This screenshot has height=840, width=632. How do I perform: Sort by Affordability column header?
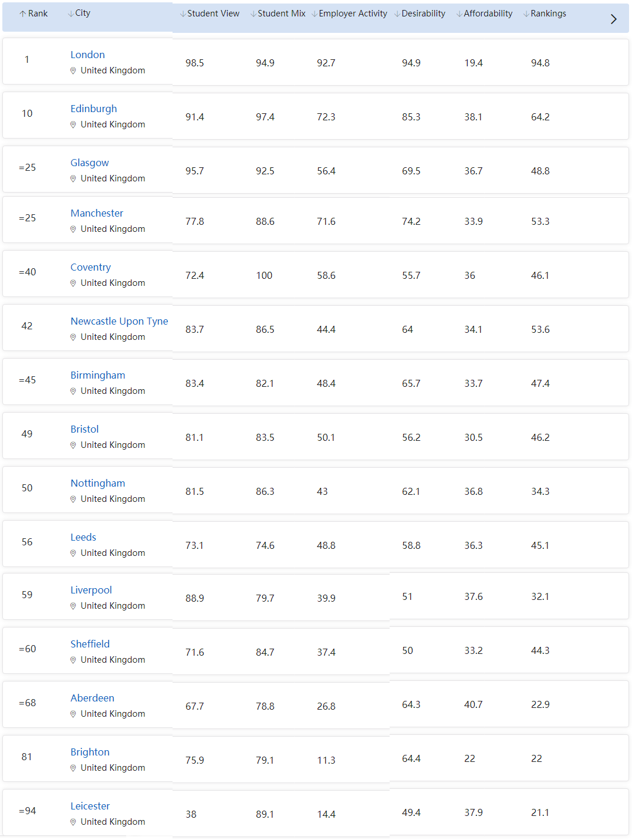pos(488,14)
